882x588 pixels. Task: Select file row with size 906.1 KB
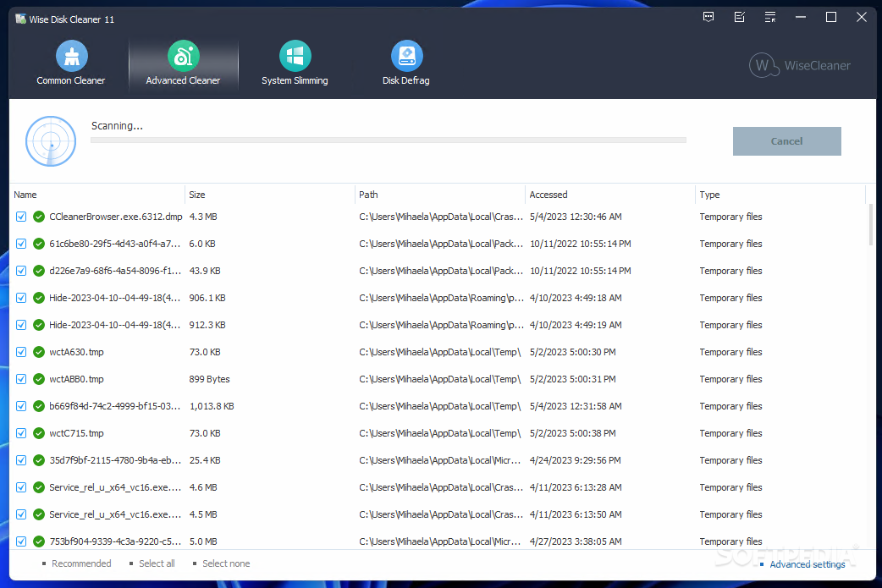pos(438,297)
